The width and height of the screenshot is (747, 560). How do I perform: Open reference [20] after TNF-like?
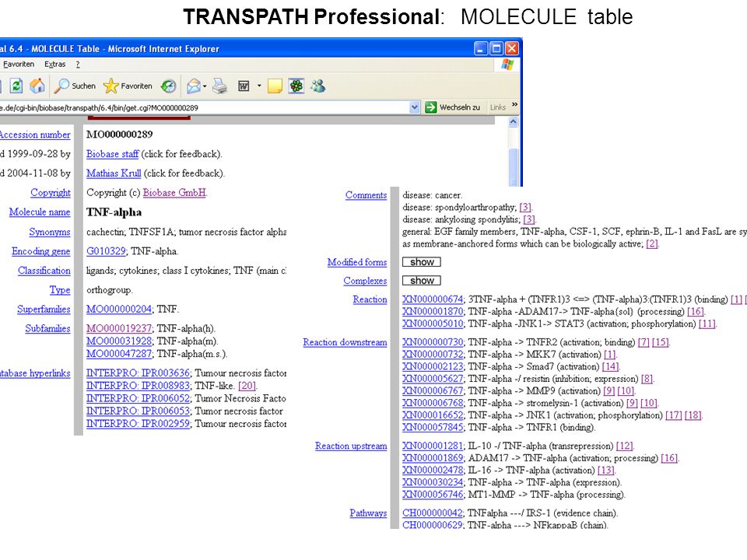click(x=247, y=386)
